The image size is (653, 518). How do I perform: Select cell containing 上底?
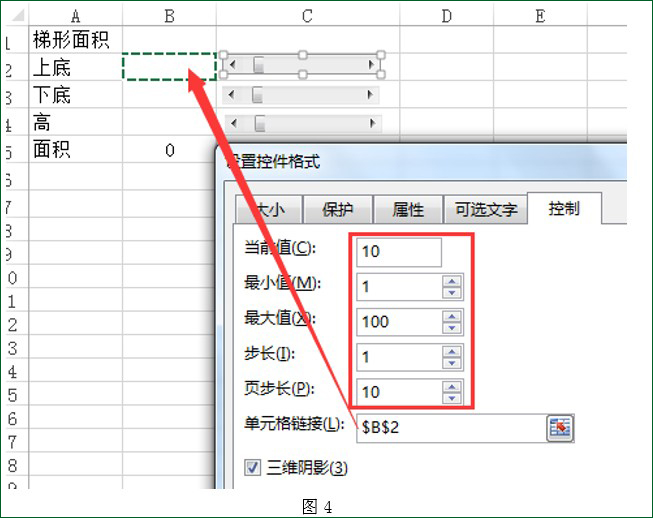[75, 67]
